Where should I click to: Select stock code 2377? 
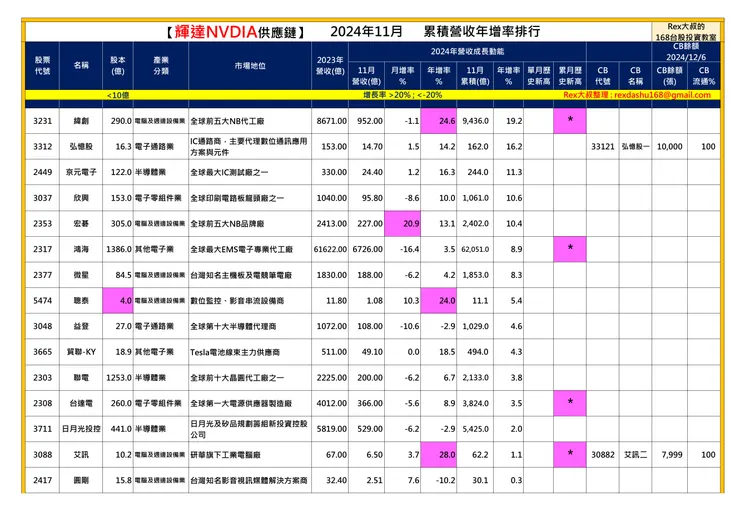42,275
